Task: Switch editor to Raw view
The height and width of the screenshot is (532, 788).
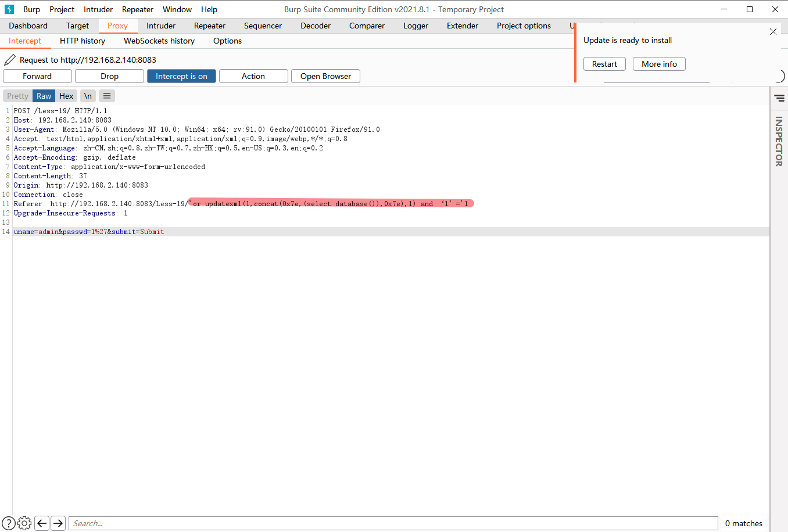Action: tap(44, 96)
